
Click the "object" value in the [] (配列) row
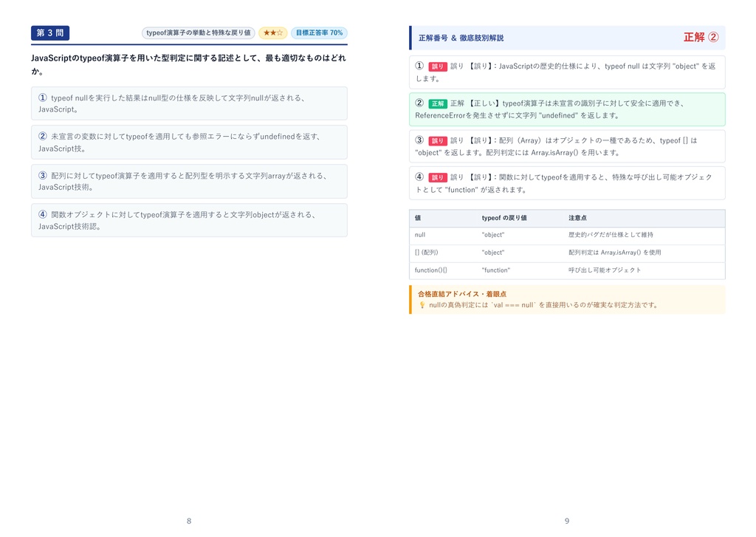point(492,253)
